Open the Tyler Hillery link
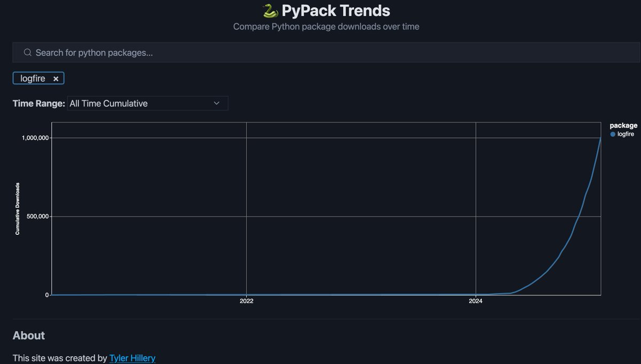641x364 pixels. [x=132, y=358]
